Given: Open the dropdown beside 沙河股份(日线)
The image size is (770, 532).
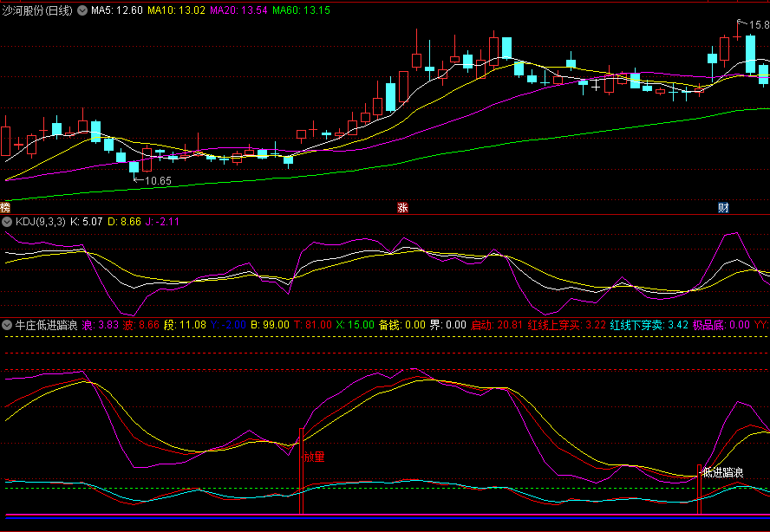Looking at the screenshot, I should (x=82, y=10).
